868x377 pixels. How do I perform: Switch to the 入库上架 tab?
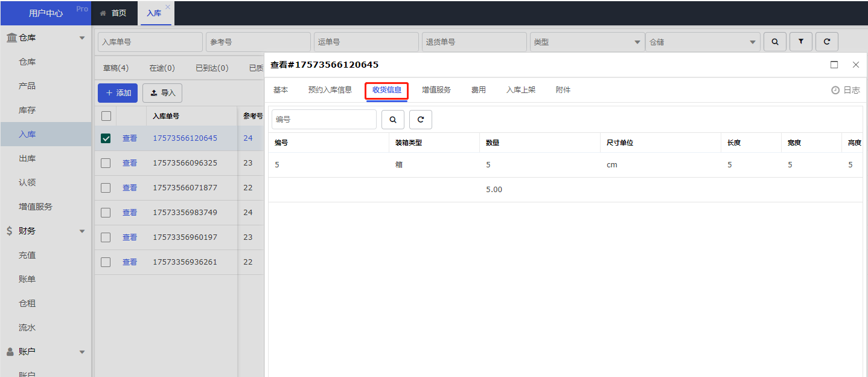521,90
